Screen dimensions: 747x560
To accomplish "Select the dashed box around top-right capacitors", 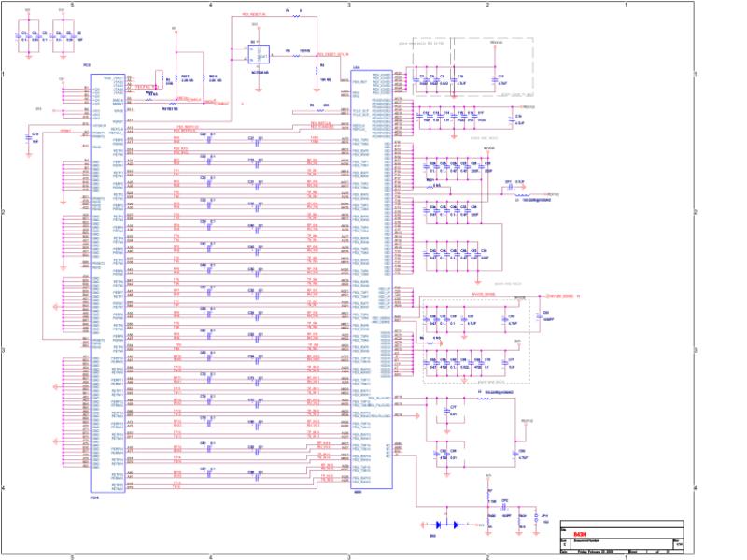I will pos(472,67).
